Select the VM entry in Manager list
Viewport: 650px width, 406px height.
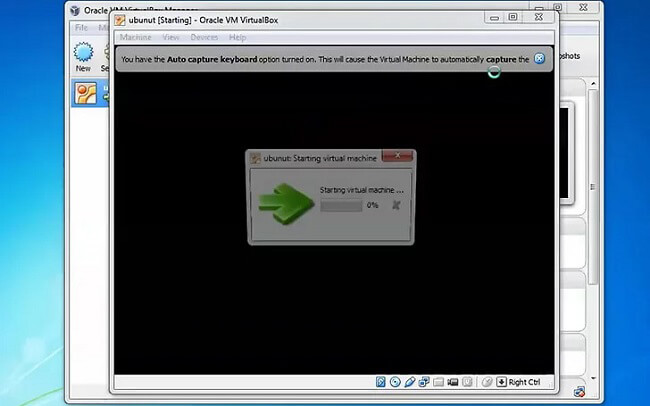click(90, 93)
